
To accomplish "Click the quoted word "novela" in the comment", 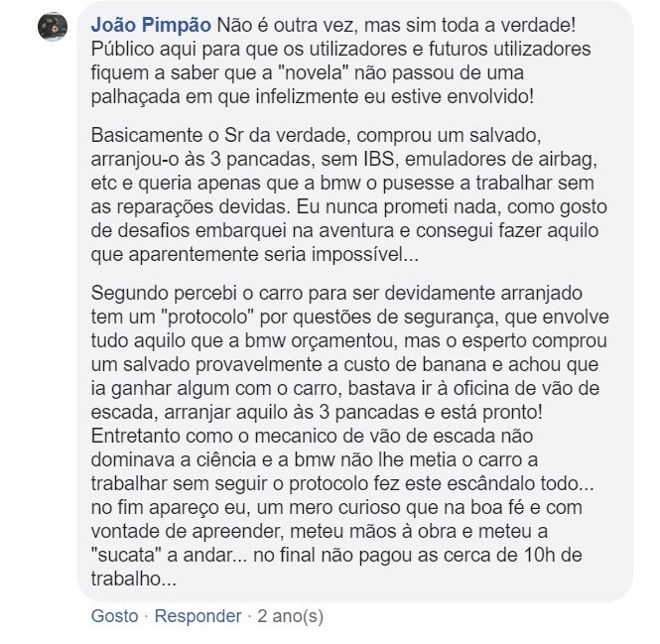I will (313, 72).
